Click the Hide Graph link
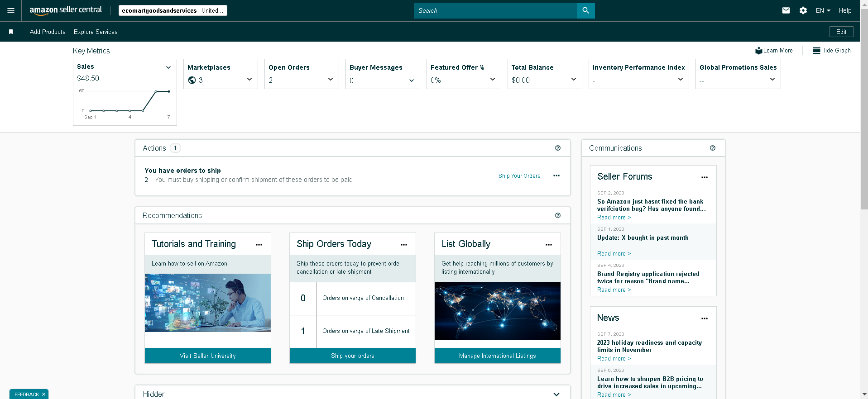This screenshot has height=399, width=868. (x=836, y=51)
